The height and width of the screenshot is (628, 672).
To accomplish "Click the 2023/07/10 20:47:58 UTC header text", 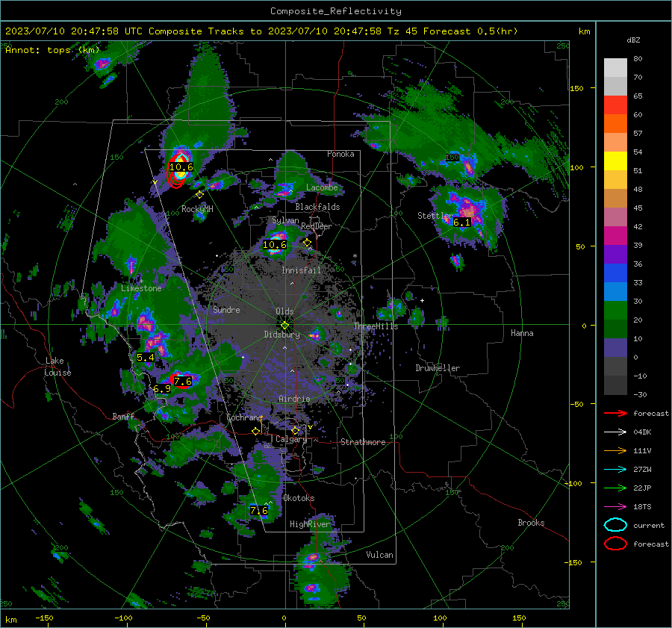I will click(x=74, y=31).
